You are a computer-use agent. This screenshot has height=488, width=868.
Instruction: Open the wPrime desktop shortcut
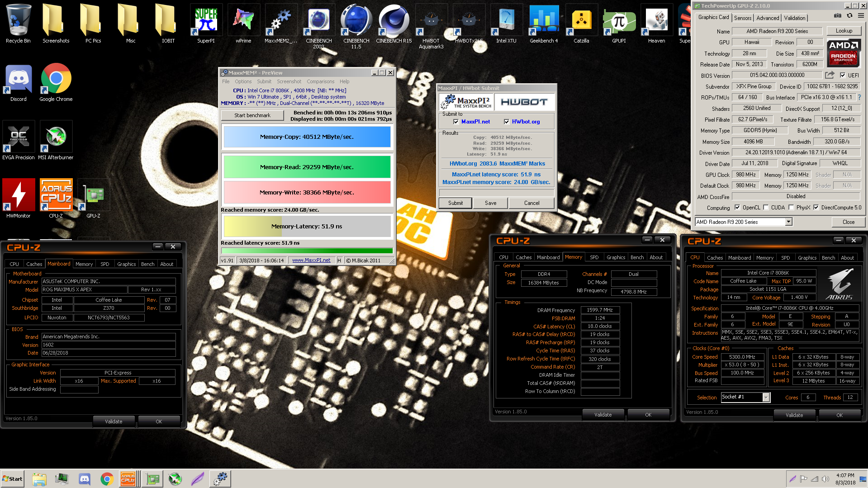[243, 24]
